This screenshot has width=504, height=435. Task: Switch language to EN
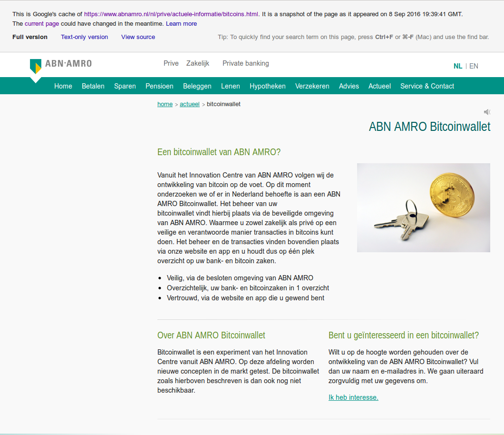[x=474, y=66]
